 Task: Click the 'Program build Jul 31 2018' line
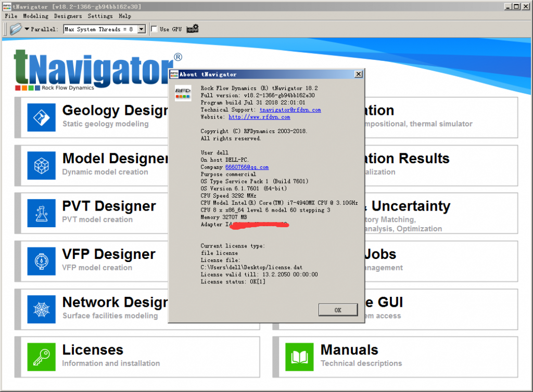click(x=253, y=102)
